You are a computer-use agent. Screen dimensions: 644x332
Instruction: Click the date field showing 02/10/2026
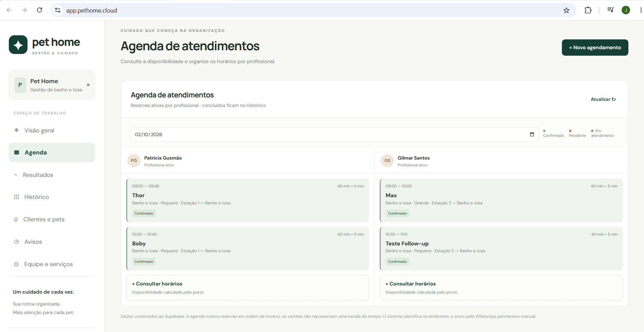point(335,134)
